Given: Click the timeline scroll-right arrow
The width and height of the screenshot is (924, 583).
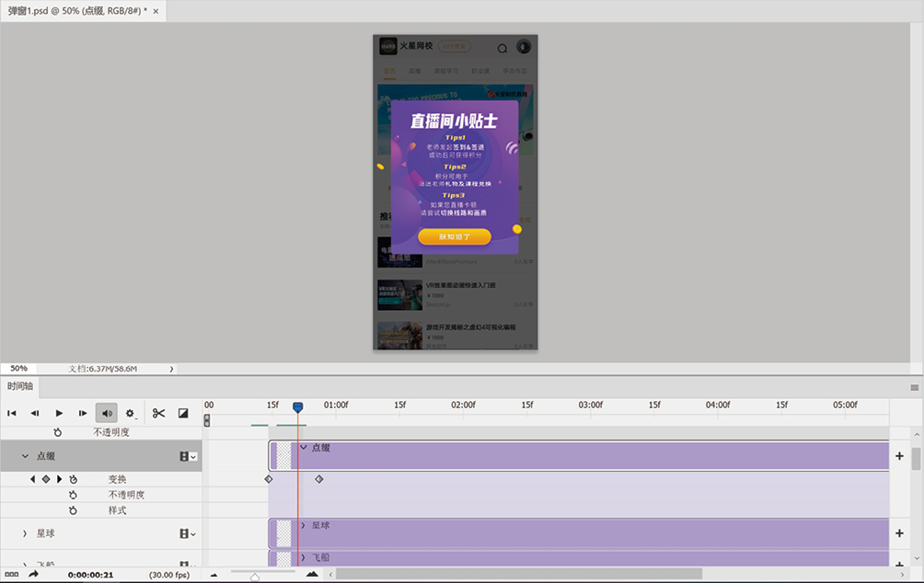Looking at the screenshot, I should [902, 574].
